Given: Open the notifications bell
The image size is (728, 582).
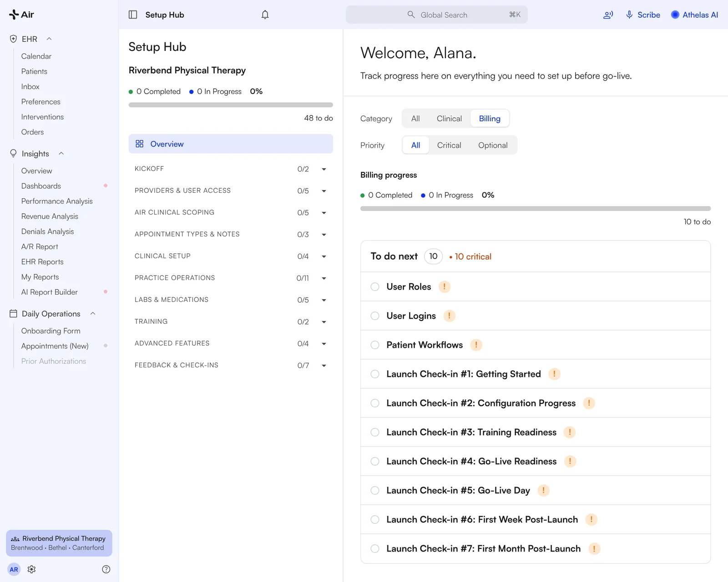Looking at the screenshot, I should coord(265,15).
